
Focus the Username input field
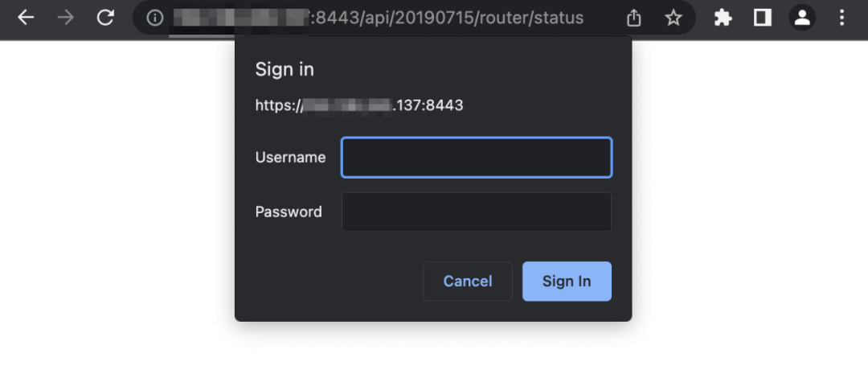click(x=477, y=158)
